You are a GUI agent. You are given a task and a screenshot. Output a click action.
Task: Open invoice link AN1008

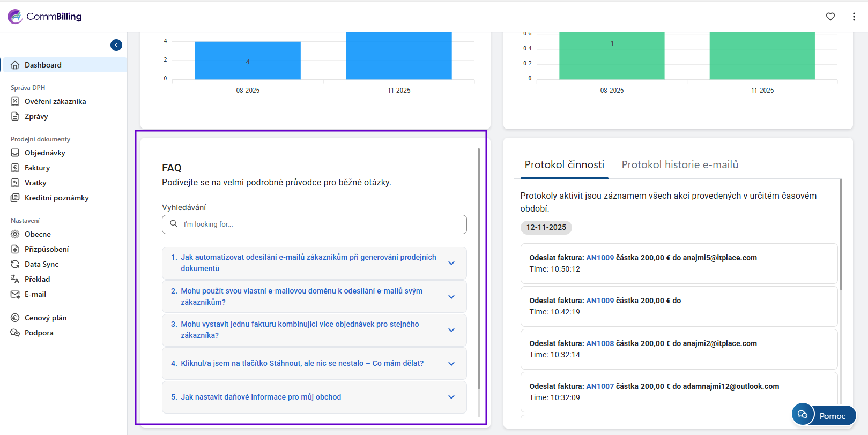tap(599, 343)
